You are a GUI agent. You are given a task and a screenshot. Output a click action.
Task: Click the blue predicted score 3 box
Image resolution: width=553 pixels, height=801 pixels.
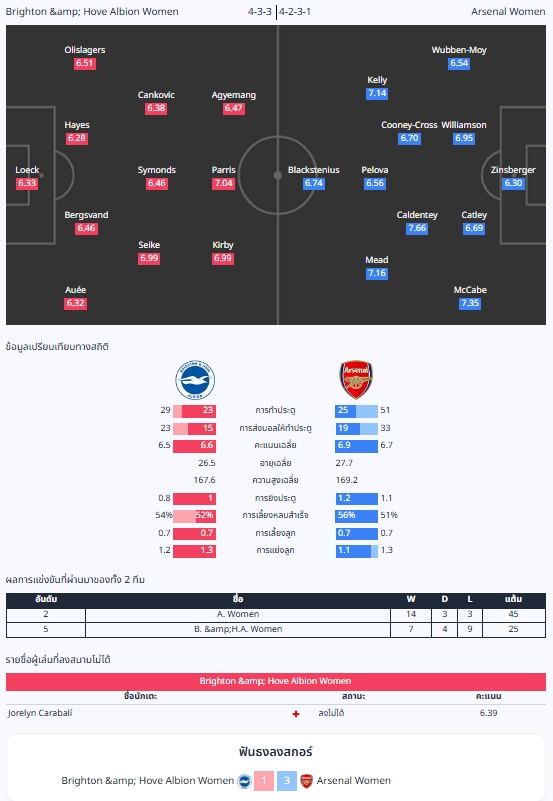pyautogui.click(x=287, y=781)
